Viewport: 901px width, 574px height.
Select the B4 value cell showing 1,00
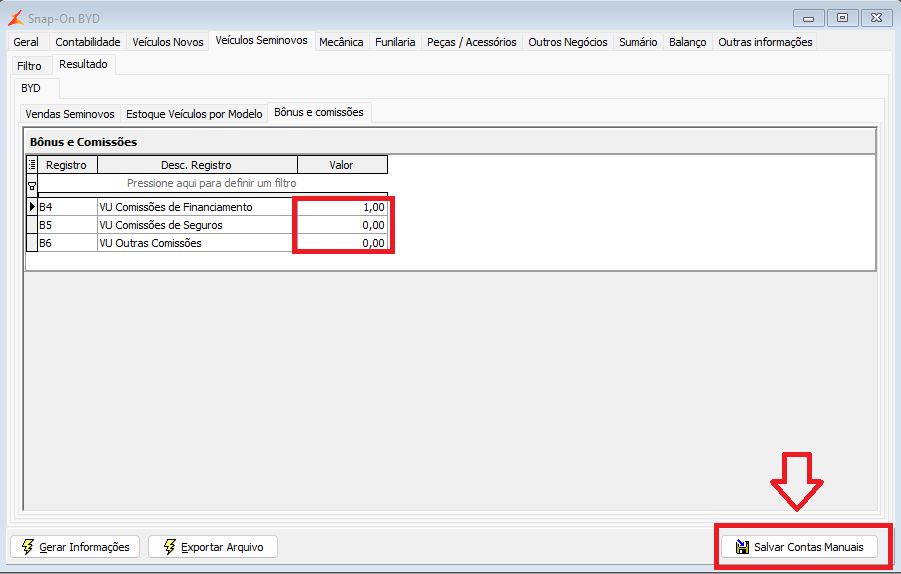point(342,207)
